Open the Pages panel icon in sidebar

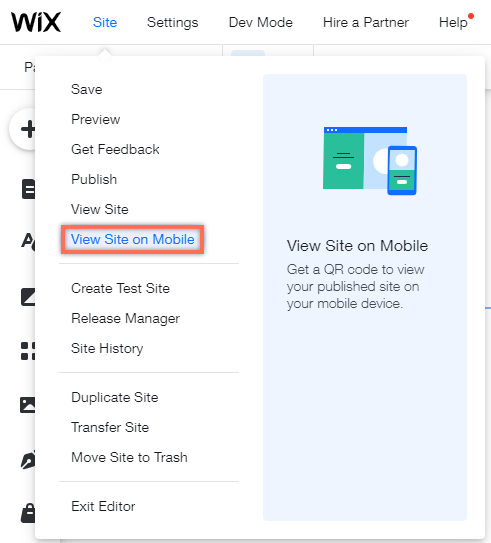[x=28, y=189]
